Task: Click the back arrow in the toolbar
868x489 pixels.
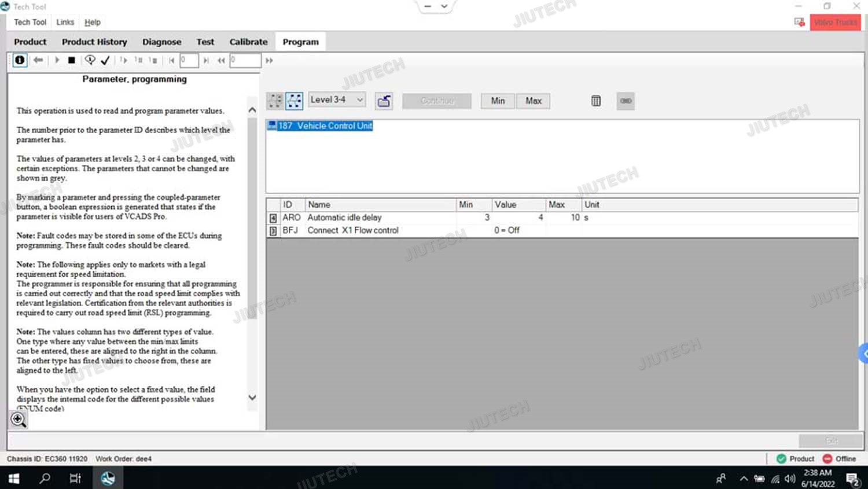Action: (x=38, y=60)
